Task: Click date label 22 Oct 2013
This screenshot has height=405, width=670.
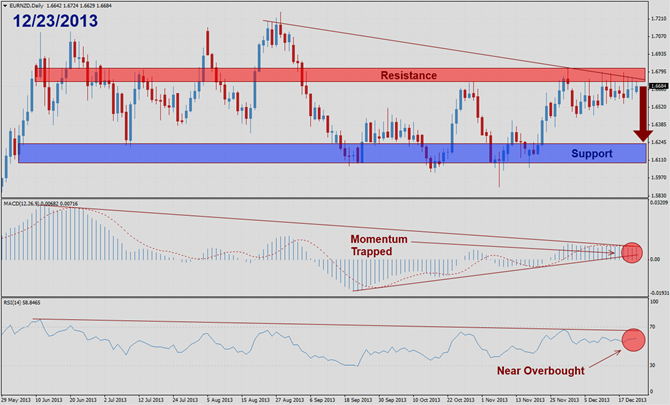Action: click(x=461, y=400)
